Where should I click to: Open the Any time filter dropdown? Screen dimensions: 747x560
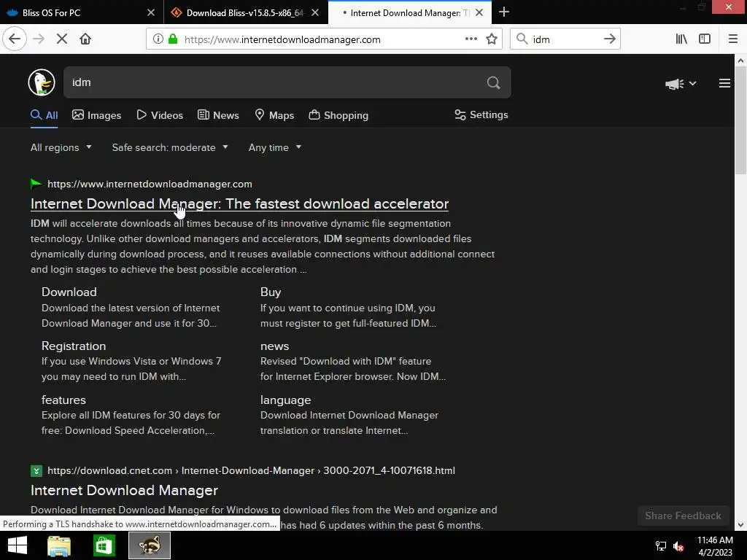275,147
